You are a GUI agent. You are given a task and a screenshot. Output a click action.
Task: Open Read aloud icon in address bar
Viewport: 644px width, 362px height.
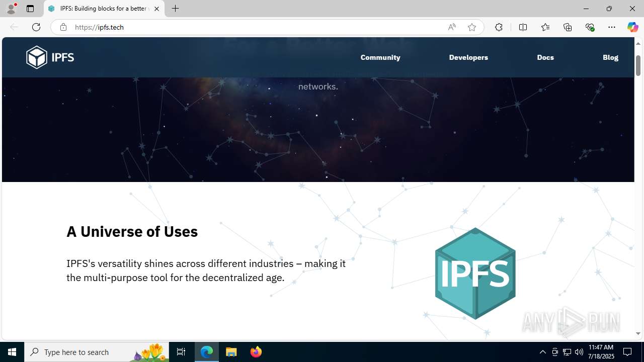[452, 27]
